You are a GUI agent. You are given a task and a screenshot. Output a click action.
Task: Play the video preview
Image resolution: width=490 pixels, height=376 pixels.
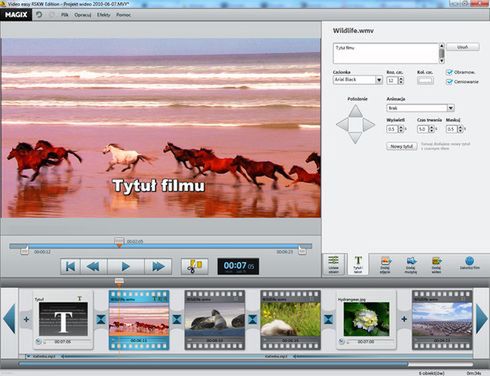125,266
